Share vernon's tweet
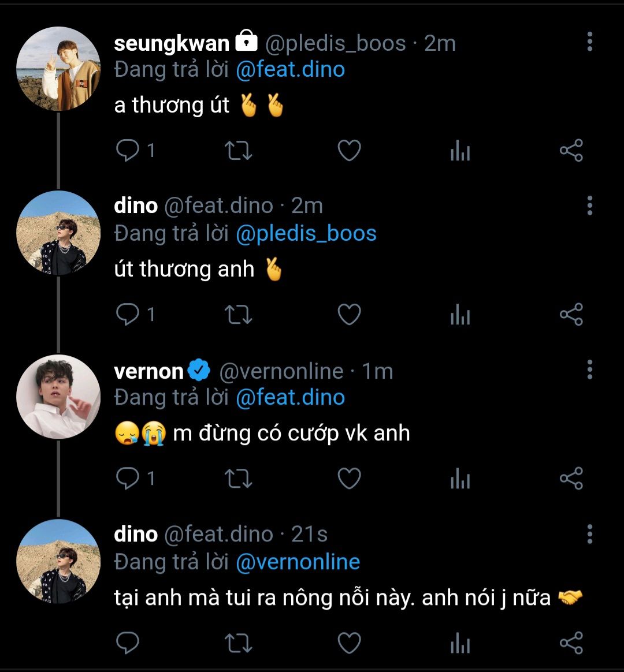This screenshot has width=624, height=672. pyautogui.click(x=571, y=479)
